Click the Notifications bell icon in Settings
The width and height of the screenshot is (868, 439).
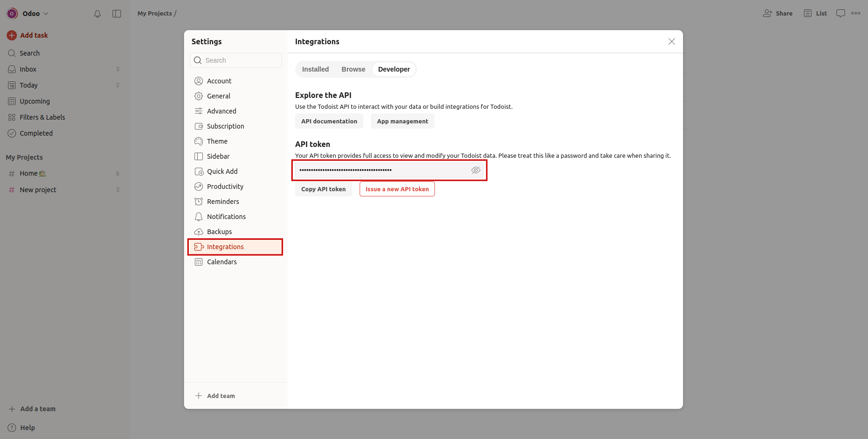[x=199, y=217]
